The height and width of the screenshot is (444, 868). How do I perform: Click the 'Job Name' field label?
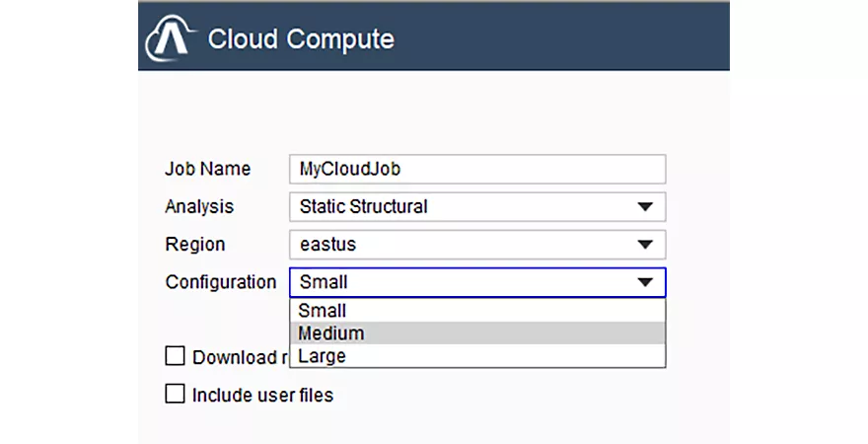point(207,169)
